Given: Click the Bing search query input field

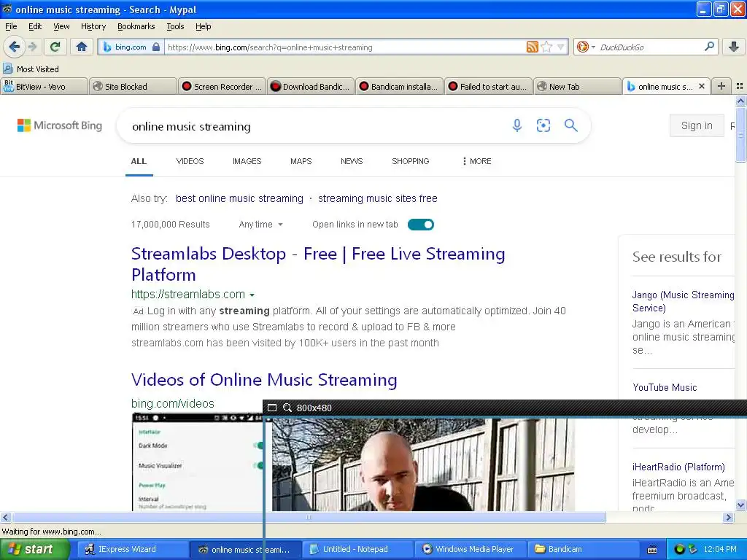Looking at the screenshot, I should [x=314, y=126].
